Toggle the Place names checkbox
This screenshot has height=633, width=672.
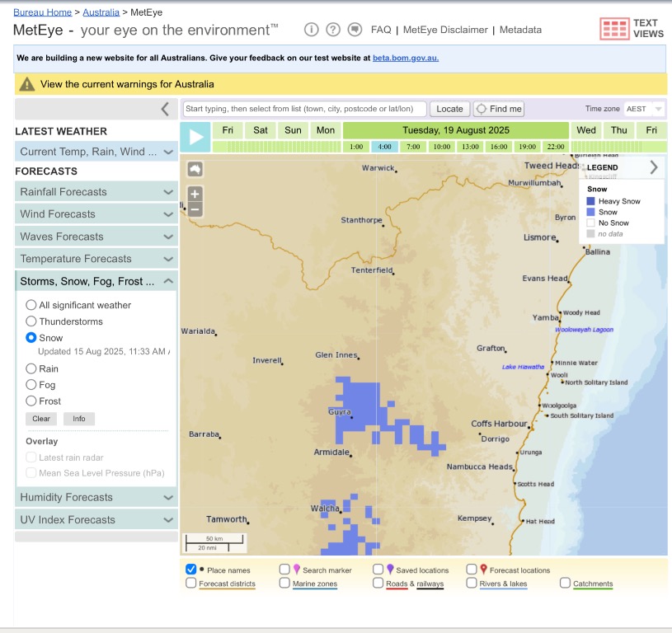(x=191, y=570)
